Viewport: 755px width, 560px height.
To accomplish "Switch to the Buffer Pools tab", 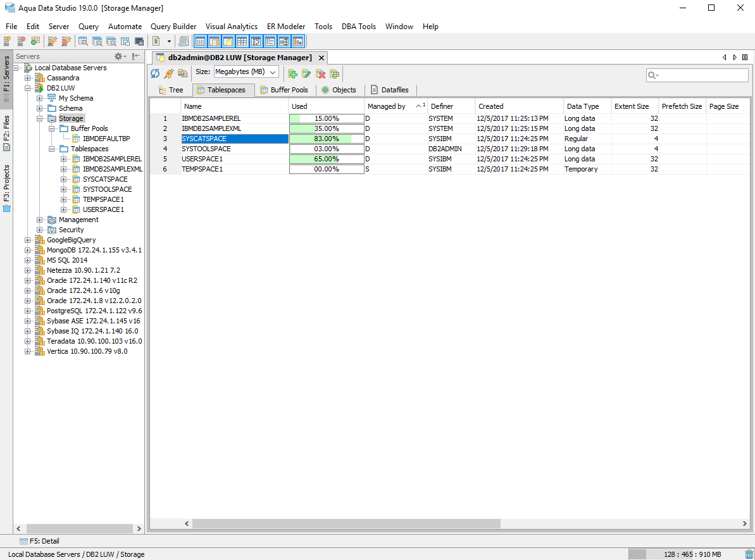I will [284, 90].
